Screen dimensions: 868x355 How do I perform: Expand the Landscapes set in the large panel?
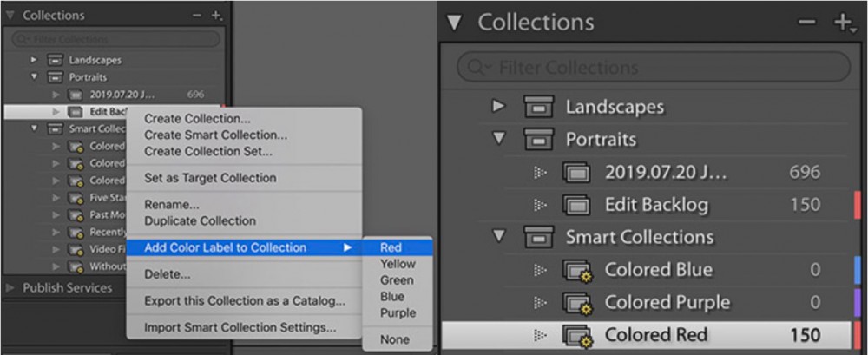pyautogui.click(x=499, y=106)
